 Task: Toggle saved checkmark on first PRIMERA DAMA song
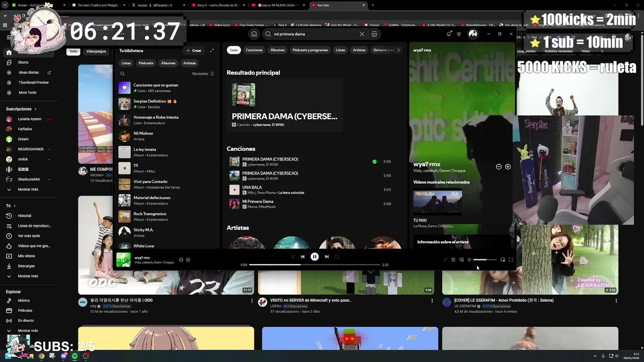(374, 162)
